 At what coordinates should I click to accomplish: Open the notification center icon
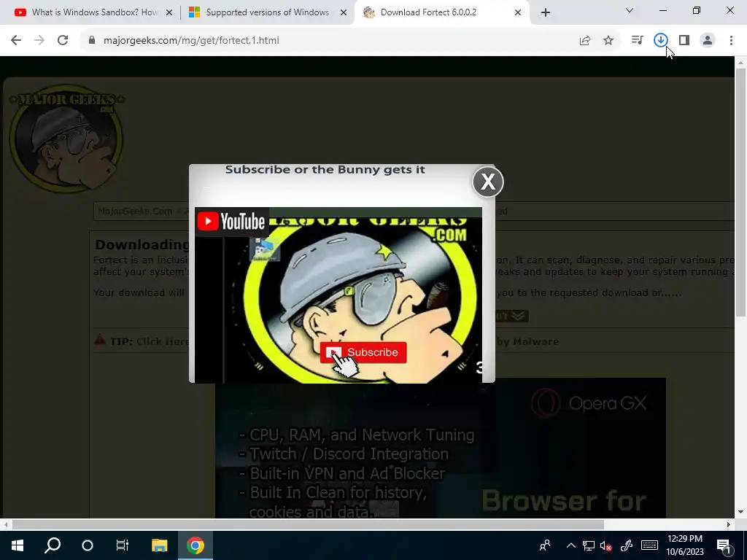[724, 545]
